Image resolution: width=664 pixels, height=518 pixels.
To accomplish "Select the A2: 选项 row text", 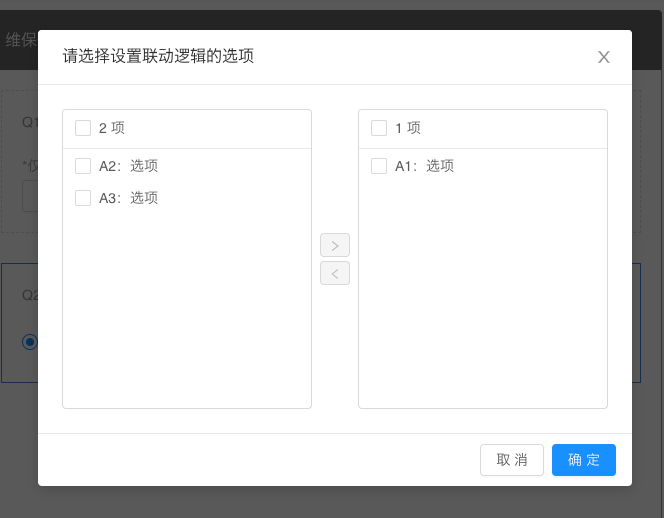I will tap(128, 166).
